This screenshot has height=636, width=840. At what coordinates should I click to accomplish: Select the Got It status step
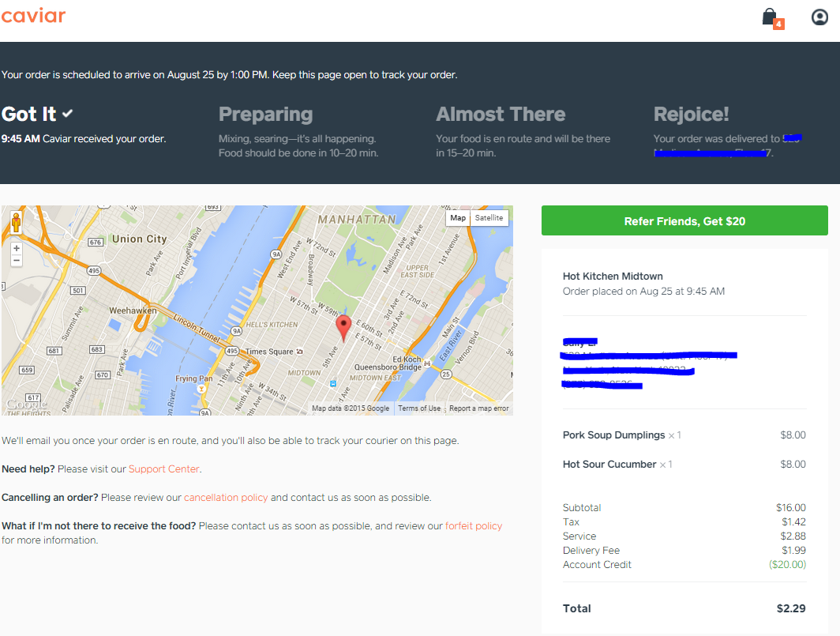tap(38, 115)
